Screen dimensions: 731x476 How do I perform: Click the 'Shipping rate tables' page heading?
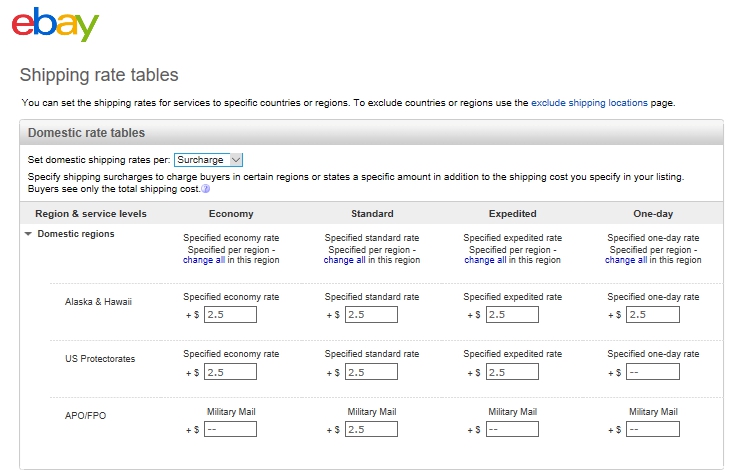(x=99, y=75)
